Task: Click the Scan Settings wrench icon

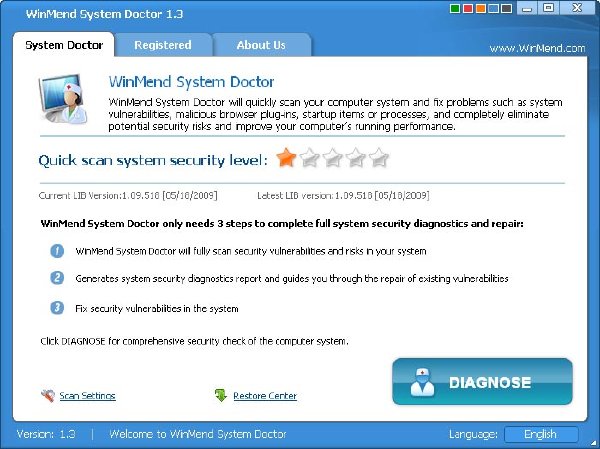Action: tap(48, 395)
